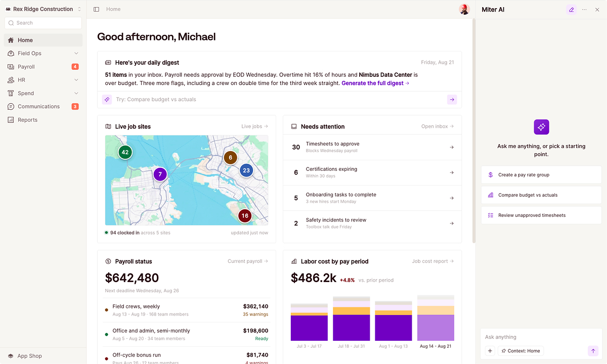This screenshot has height=364, width=607.
Task: Click the Try: Compare budget vs actuals field
Action: point(280,100)
